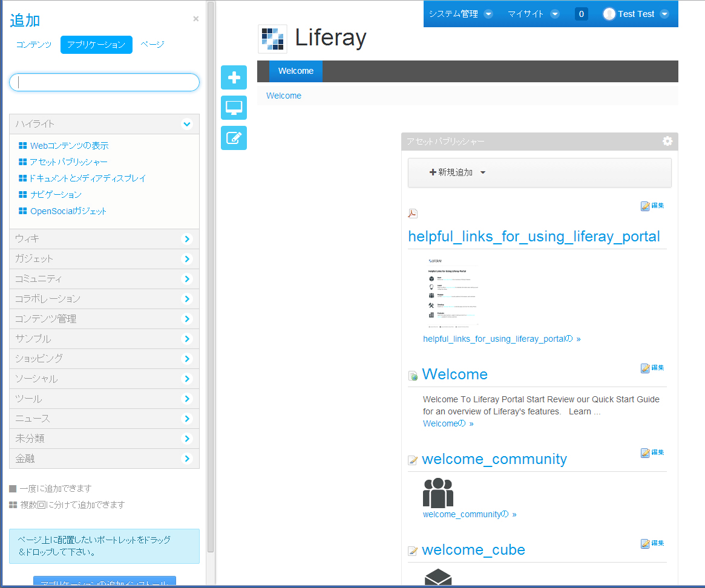Click the pencil Edit Controls icon

coord(234,137)
